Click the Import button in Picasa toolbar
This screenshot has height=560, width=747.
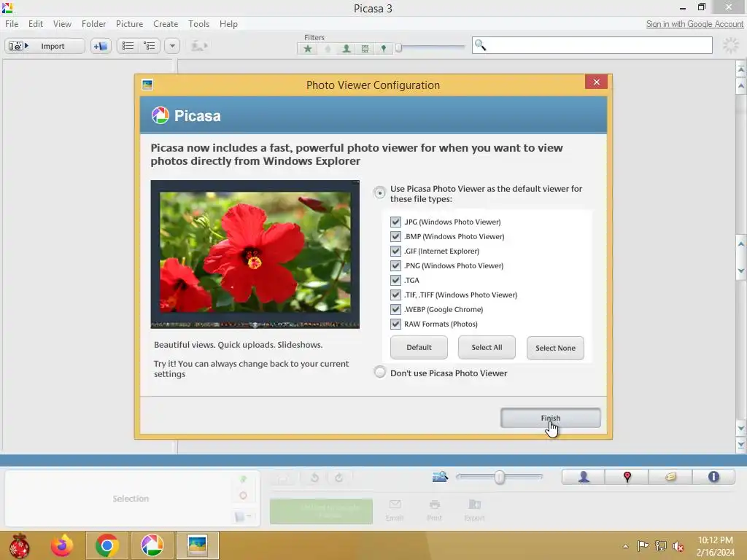tap(44, 46)
